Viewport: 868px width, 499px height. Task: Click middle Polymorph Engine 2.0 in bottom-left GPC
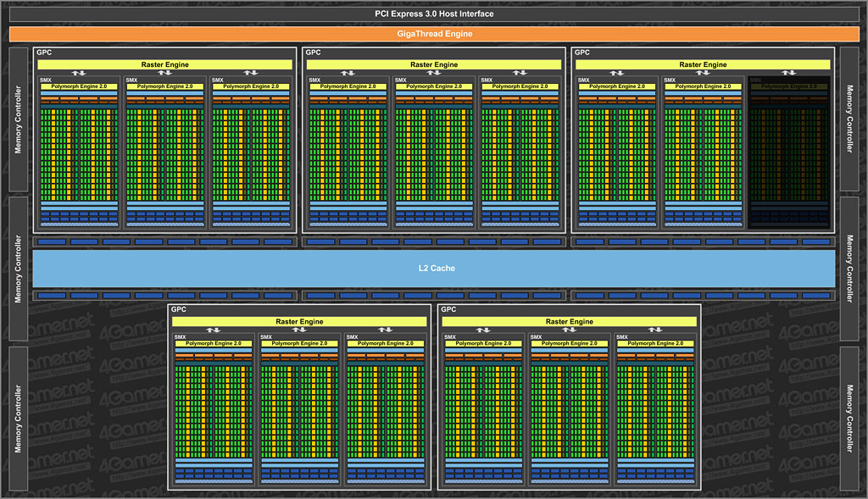pyautogui.click(x=300, y=343)
